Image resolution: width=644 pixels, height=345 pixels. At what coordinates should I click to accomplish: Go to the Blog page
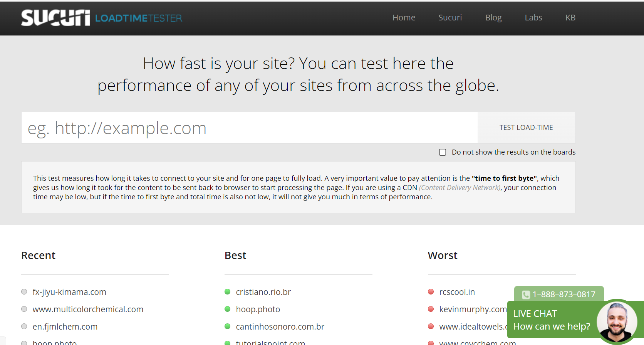point(493,18)
